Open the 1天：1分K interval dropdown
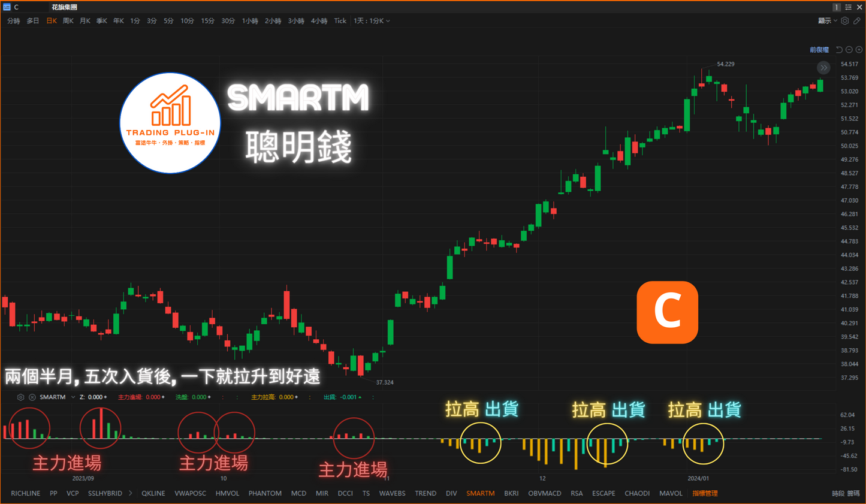Viewport: 866px width, 504px height. tap(372, 21)
